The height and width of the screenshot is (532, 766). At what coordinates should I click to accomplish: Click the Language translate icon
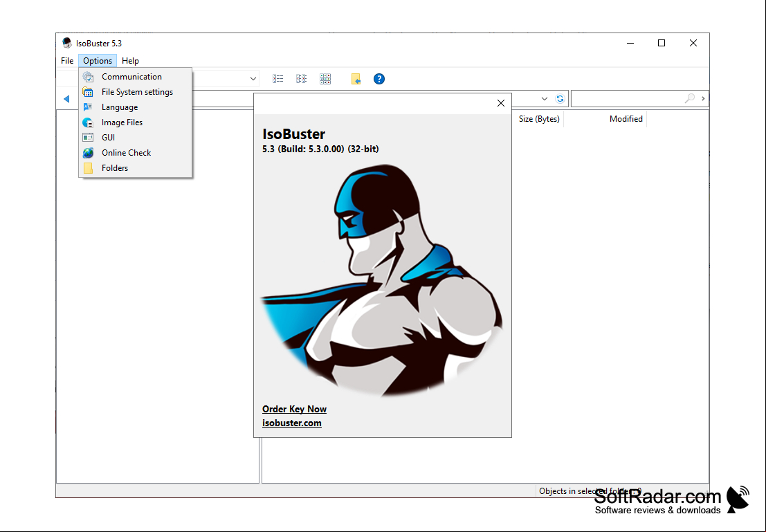(x=88, y=107)
